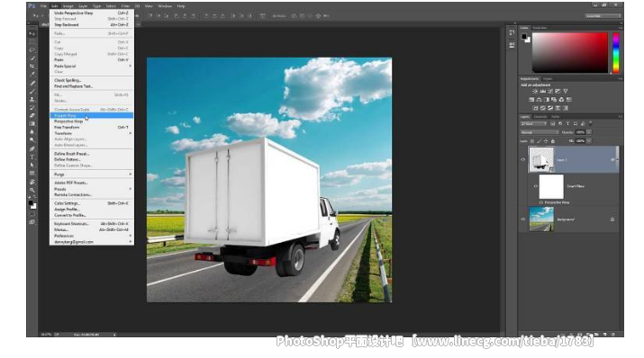Open the Image menu
The height and width of the screenshot is (358, 644).
pos(68,6)
